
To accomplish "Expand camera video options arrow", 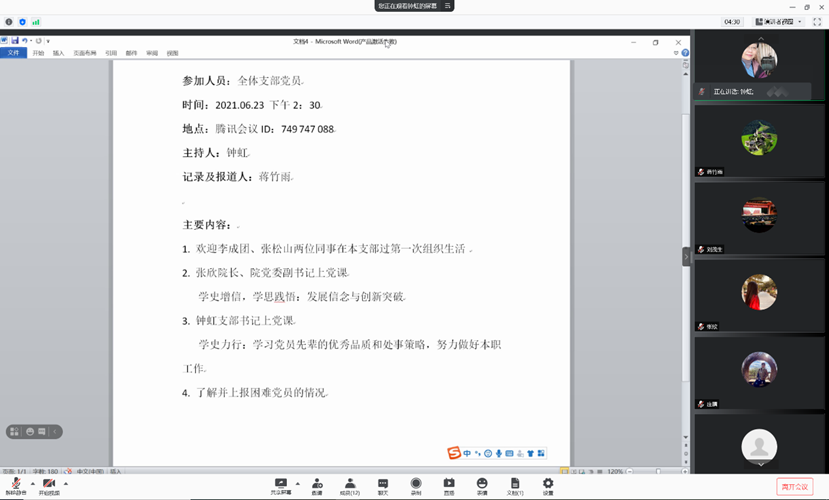I will point(66,483).
